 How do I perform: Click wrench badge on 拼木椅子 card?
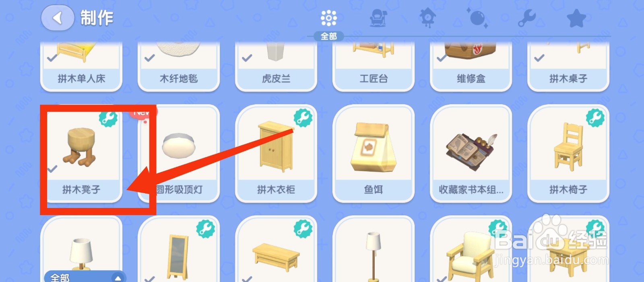[x=595, y=117]
